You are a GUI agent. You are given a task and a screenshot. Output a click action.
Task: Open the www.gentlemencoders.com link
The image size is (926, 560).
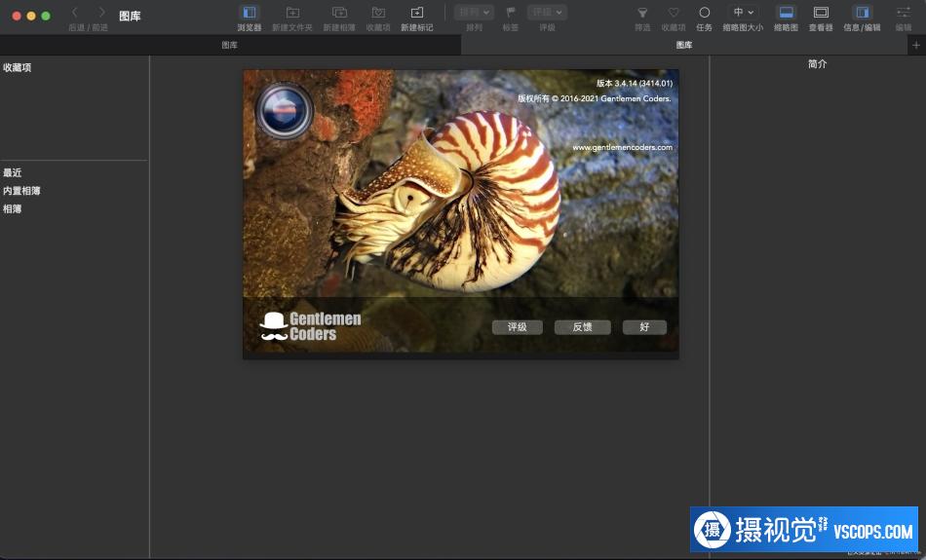tap(623, 147)
